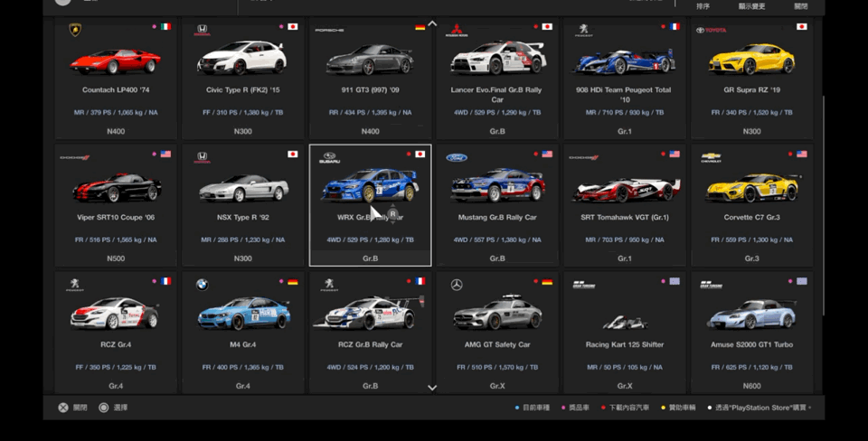
Task: Click the Subaru logo on WRX card
Action: click(329, 158)
